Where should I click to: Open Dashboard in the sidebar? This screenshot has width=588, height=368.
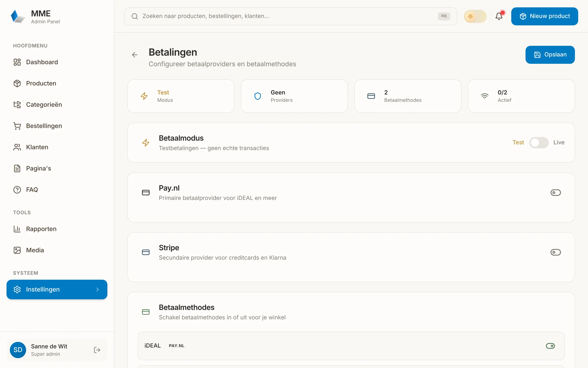[57, 62]
